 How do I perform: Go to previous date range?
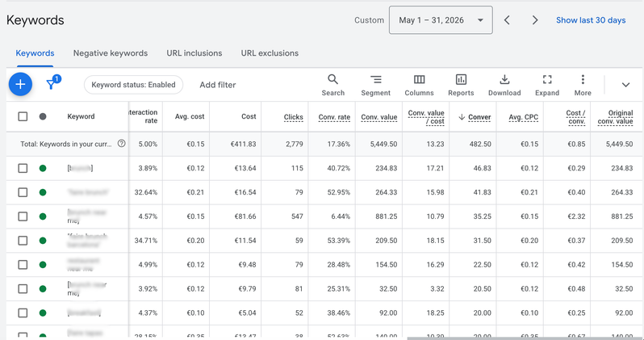[507, 20]
